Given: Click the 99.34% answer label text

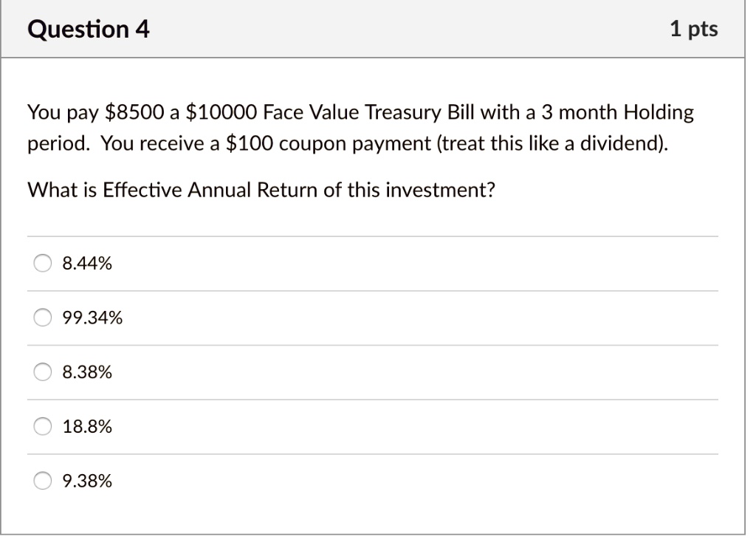Looking at the screenshot, I should point(92,318).
